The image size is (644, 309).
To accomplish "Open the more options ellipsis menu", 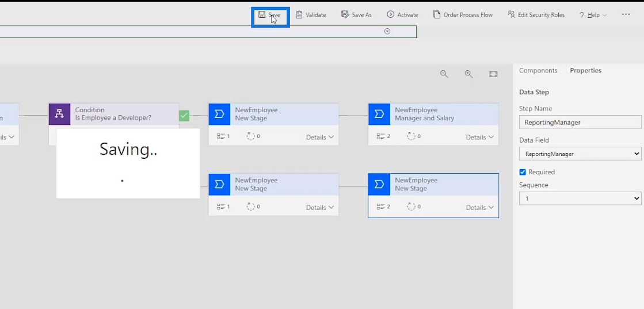I will click(626, 14).
